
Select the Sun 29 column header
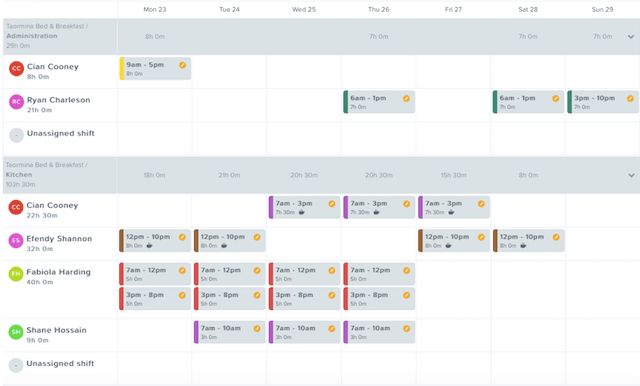(602, 9)
